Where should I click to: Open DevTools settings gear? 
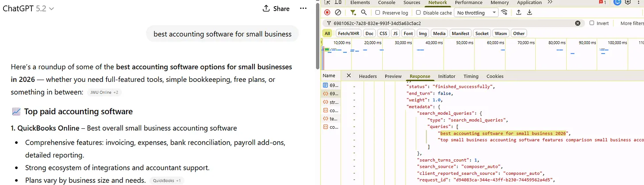point(628,3)
